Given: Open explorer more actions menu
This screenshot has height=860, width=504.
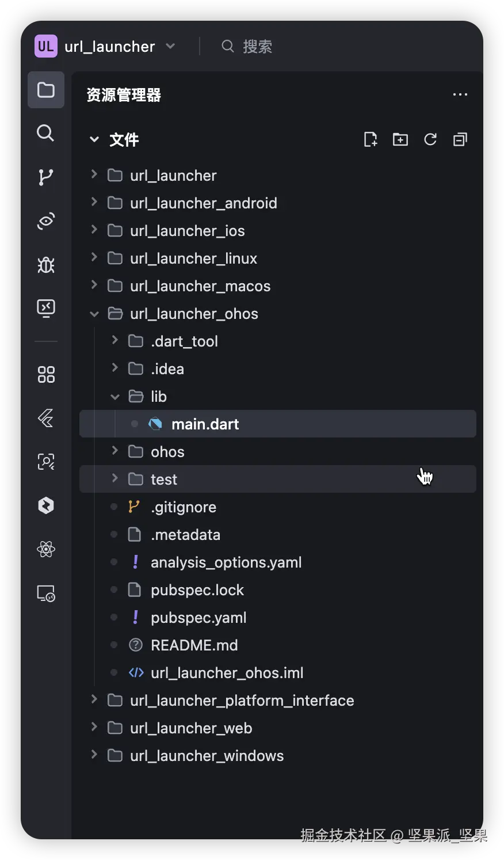Looking at the screenshot, I should click(460, 95).
